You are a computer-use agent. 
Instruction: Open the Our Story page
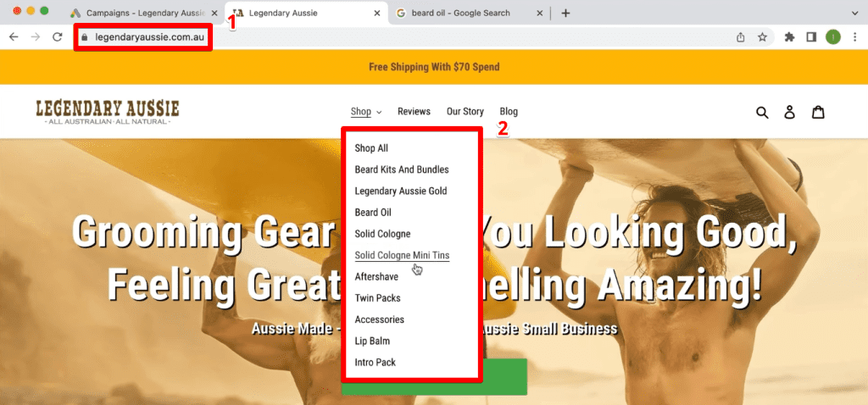click(x=465, y=112)
